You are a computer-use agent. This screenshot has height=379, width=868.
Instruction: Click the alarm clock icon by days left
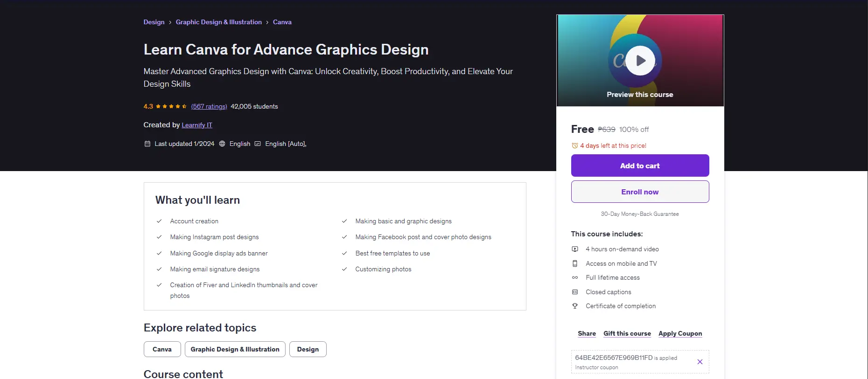(575, 145)
